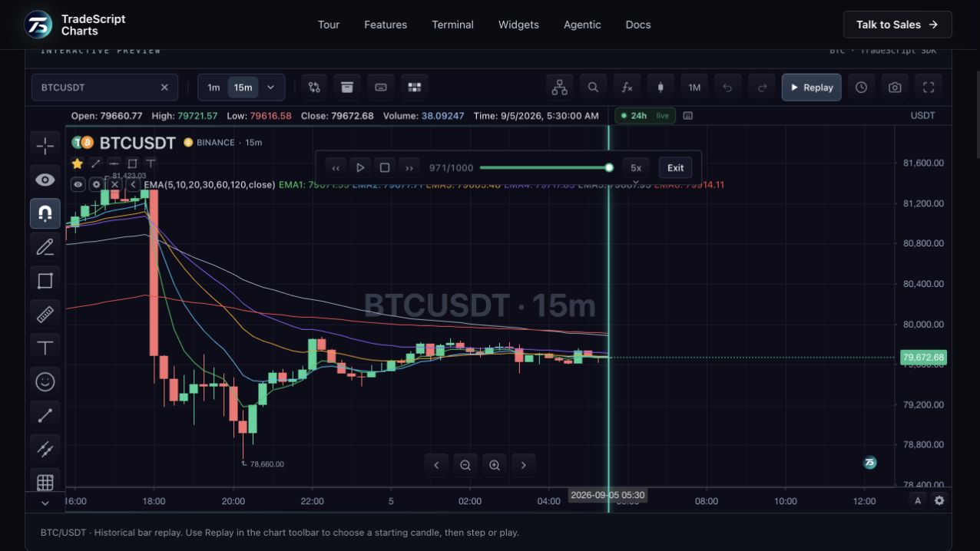The width and height of the screenshot is (980, 551).
Task: Toggle auto scale A button
Action: click(x=918, y=500)
